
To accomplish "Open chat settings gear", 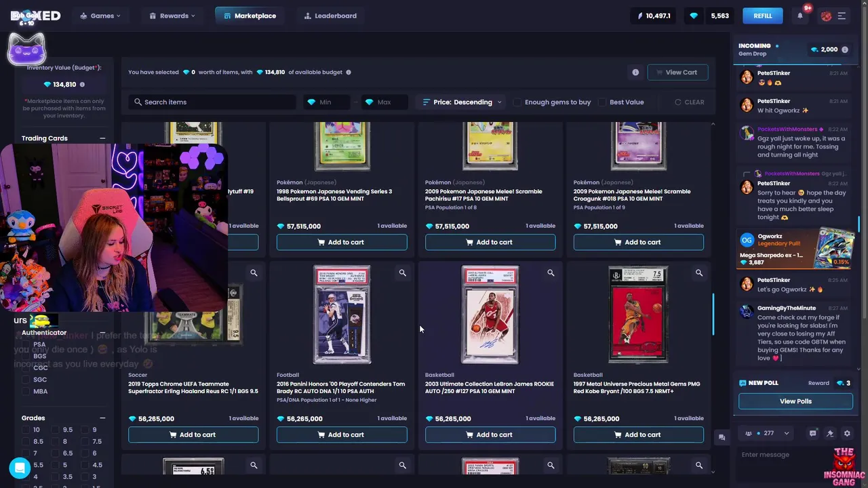I will [x=847, y=433].
